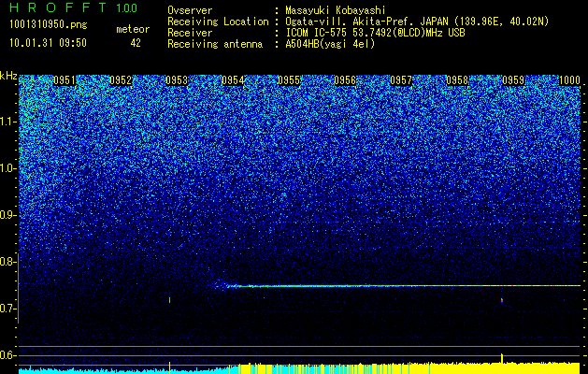Click the HROFFT 1.0.0 title text
Image resolution: width=588 pixels, height=374 pixels.
tap(74, 7)
